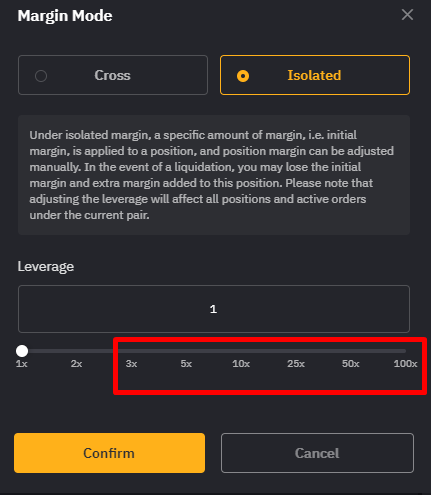Close the Margin Mode dialog
Image resolution: width=431 pixels, height=495 pixels.
[407, 15]
